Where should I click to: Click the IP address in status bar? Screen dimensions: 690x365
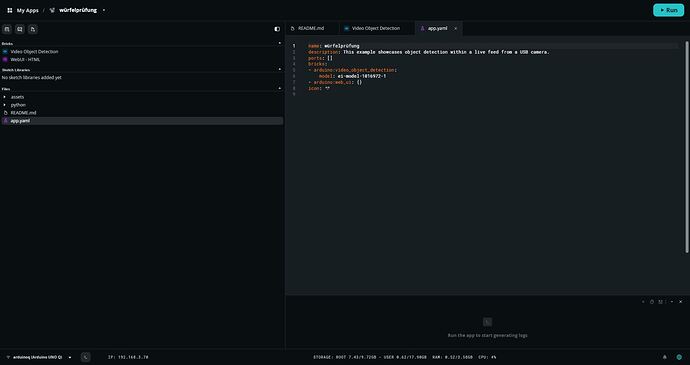click(128, 357)
